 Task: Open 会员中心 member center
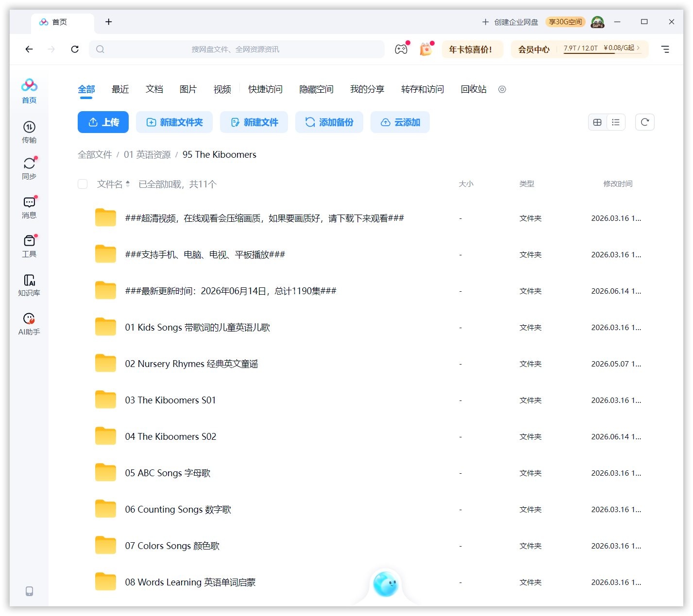pyautogui.click(x=534, y=50)
